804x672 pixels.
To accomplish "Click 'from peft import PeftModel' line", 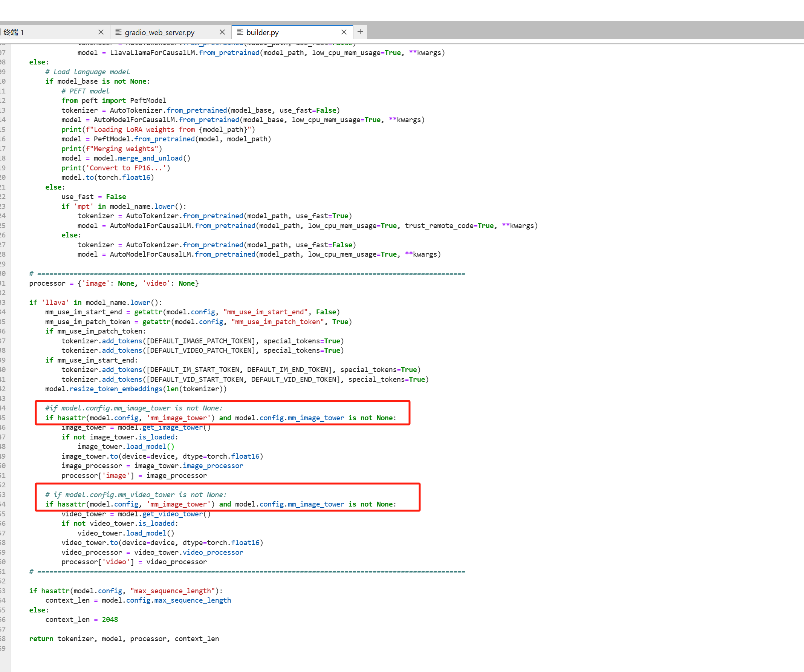I will pos(114,101).
